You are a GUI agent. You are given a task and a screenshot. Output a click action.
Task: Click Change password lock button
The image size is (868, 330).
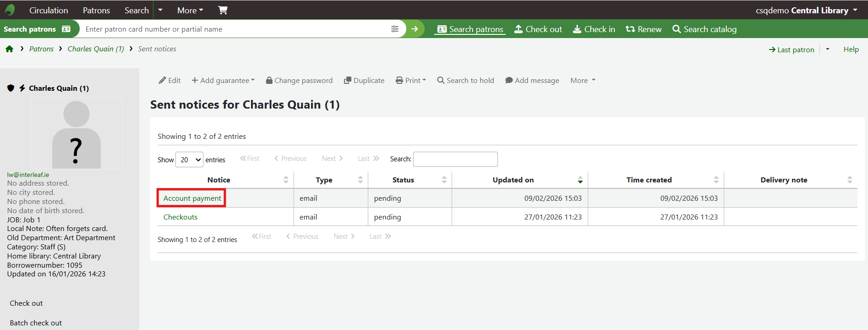click(x=299, y=80)
